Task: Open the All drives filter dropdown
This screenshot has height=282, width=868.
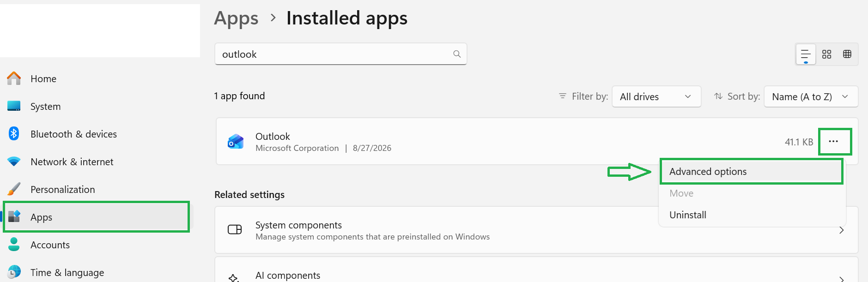Action: pos(656,96)
